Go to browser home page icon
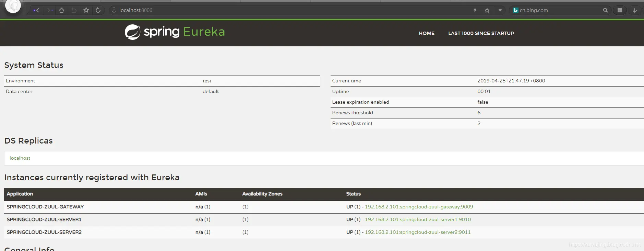Image resolution: width=644 pixels, height=251 pixels. (x=62, y=10)
